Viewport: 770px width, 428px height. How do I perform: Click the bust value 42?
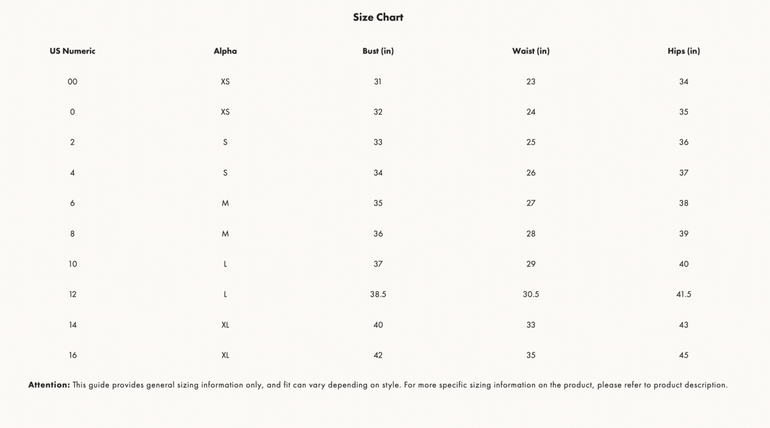[x=378, y=355]
